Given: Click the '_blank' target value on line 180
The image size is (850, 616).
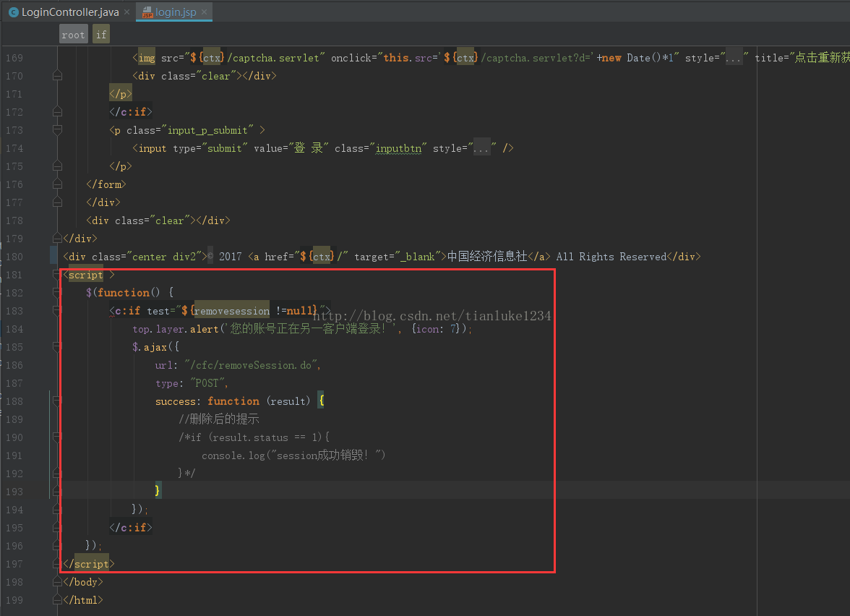Looking at the screenshot, I should point(418,257).
